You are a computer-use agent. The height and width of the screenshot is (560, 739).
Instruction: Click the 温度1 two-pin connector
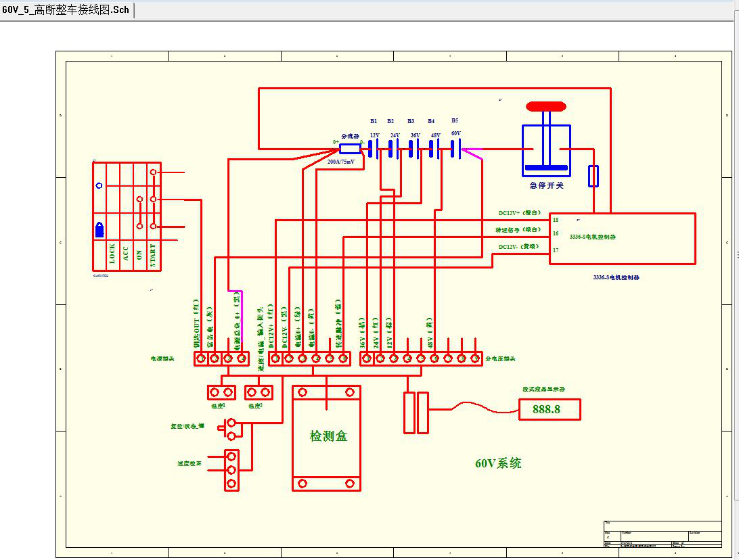point(221,392)
